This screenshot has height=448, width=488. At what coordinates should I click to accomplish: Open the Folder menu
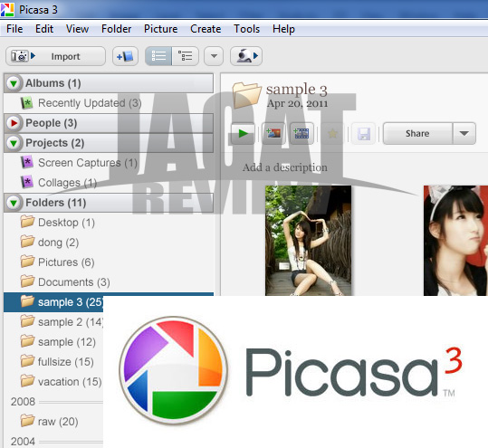pos(117,29)
